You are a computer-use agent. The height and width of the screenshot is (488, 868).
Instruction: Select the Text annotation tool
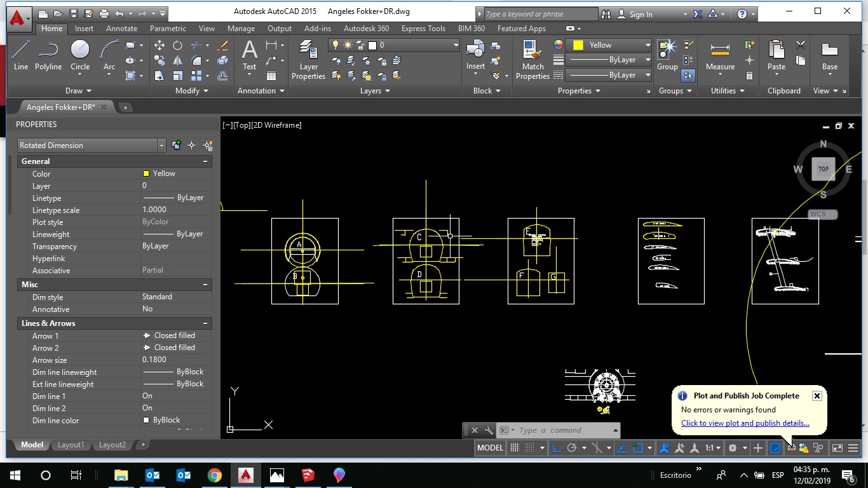tap(249, 55)
